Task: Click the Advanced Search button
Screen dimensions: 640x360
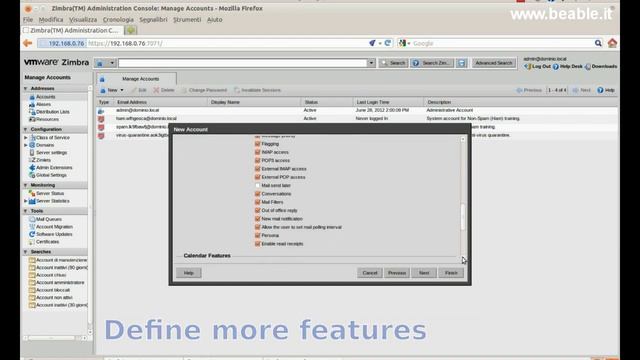Action: pyautogui.click(x=493, y=63)
